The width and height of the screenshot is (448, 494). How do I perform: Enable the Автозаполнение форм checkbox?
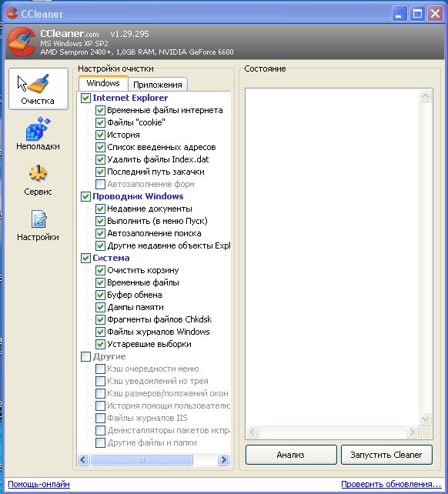(x=100, y=184)
